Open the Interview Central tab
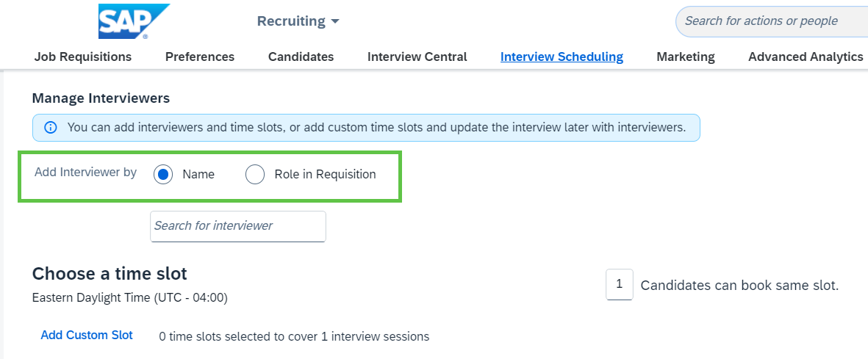This screenshot has height=359, width=868. (417, 57)
